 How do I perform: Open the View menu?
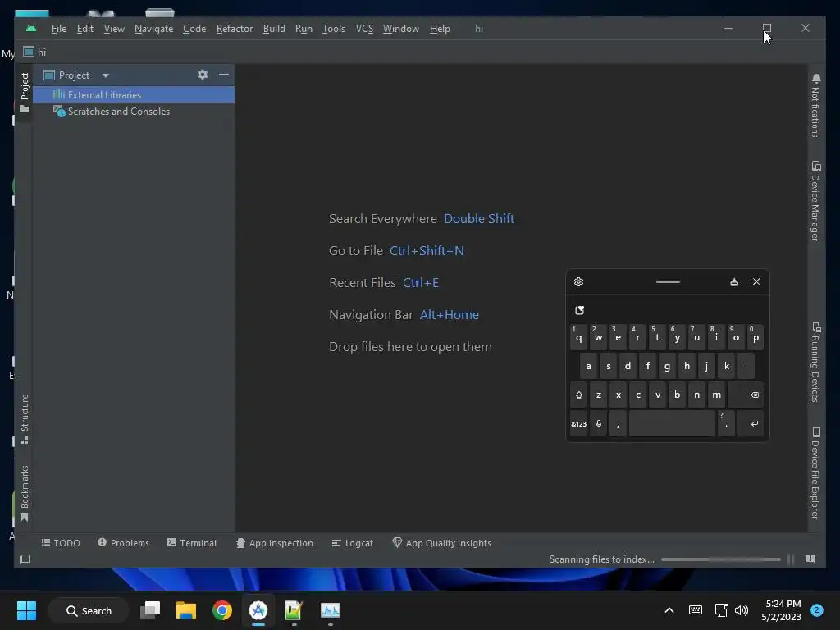114,29
